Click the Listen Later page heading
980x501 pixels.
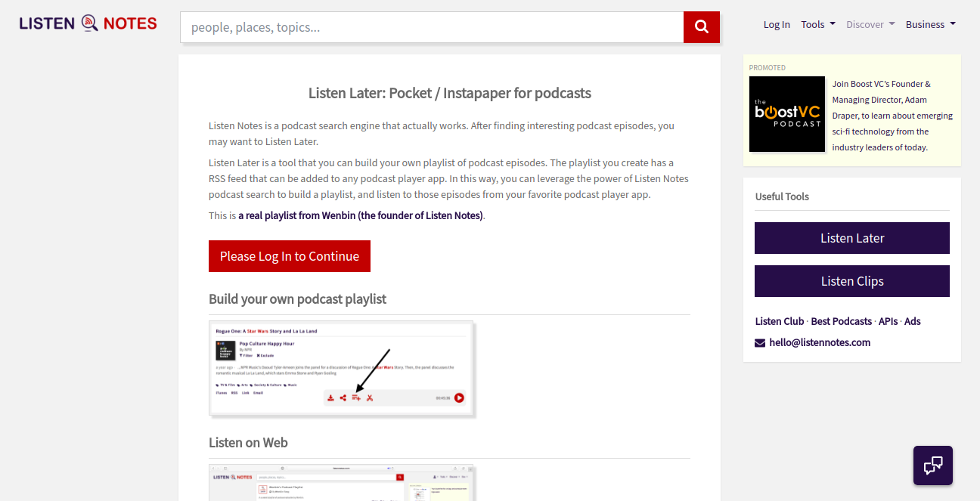(x=449, y=93)
